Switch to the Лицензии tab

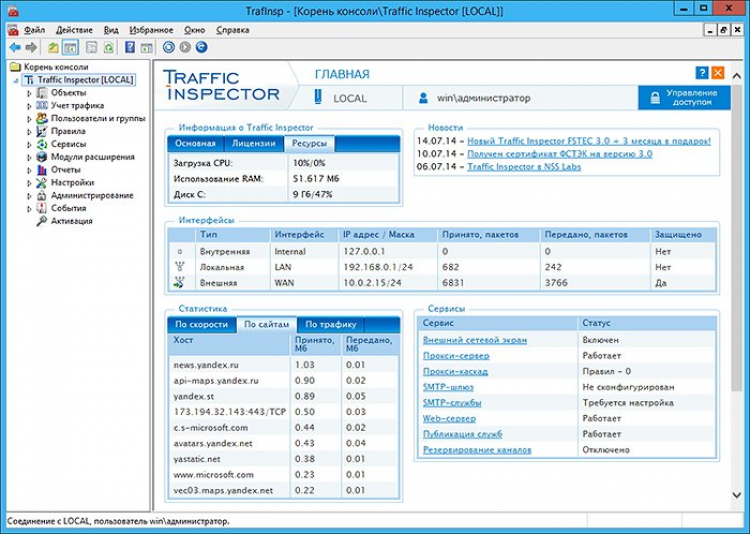[254, 144]
